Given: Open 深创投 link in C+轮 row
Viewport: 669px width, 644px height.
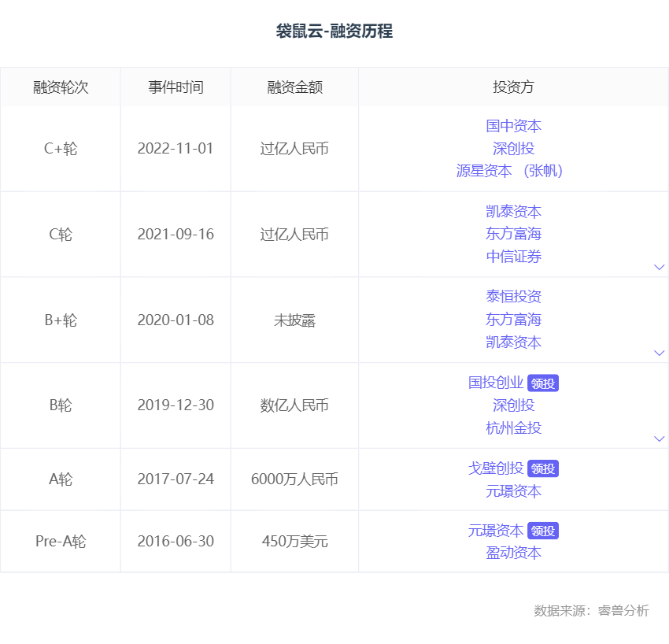Looking at the screenshot, I should tap(513, 149).
